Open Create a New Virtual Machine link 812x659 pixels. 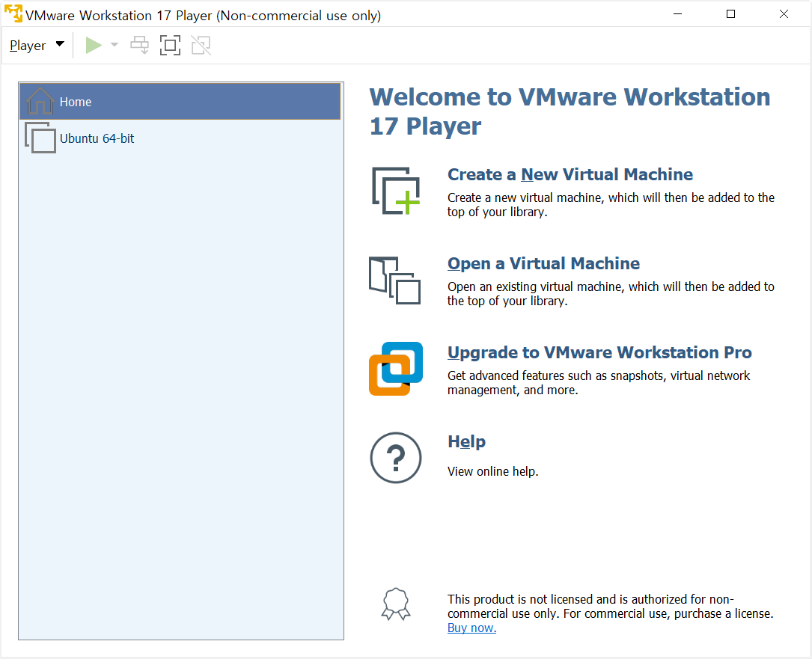click(570, 174)
